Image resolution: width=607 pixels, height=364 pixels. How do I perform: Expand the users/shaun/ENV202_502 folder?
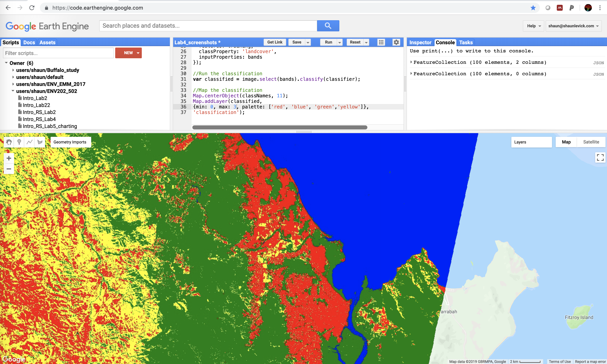[12, 91]
